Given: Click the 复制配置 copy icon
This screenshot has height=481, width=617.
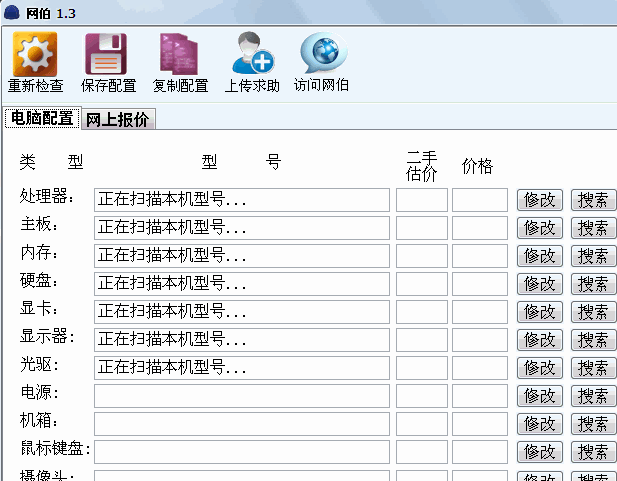Looking at the screenshot, I should pos(179,54).
